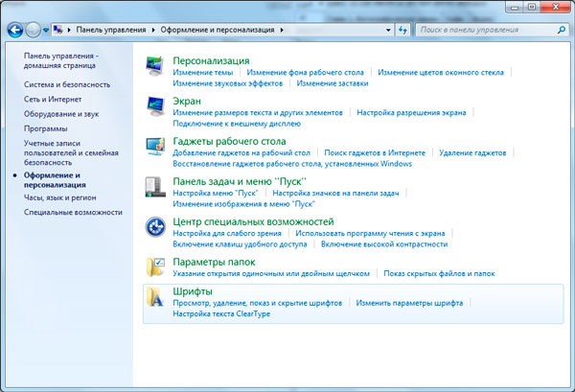Image resolution: width=575 pixels, height=392 pixels.
Task: Open the Центр специальных возможностей icon
Action: 154,226
